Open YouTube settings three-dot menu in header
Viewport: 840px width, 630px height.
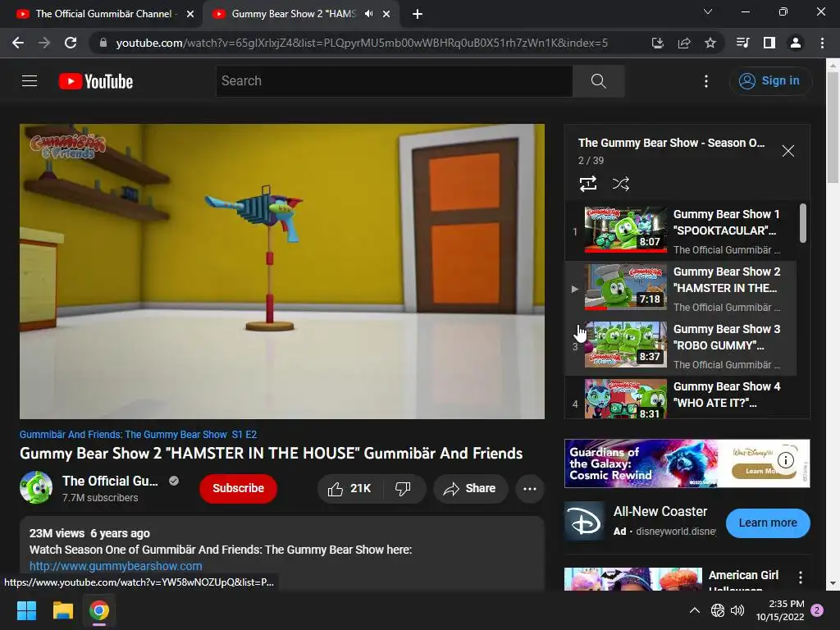[x=706, y=81]
